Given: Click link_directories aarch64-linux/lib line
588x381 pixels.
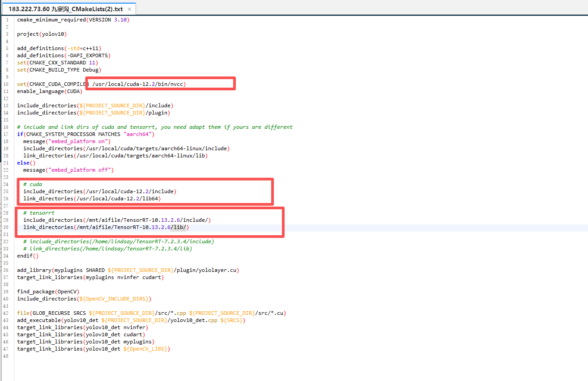Looking at the screenshot, I should coord(115,156).
